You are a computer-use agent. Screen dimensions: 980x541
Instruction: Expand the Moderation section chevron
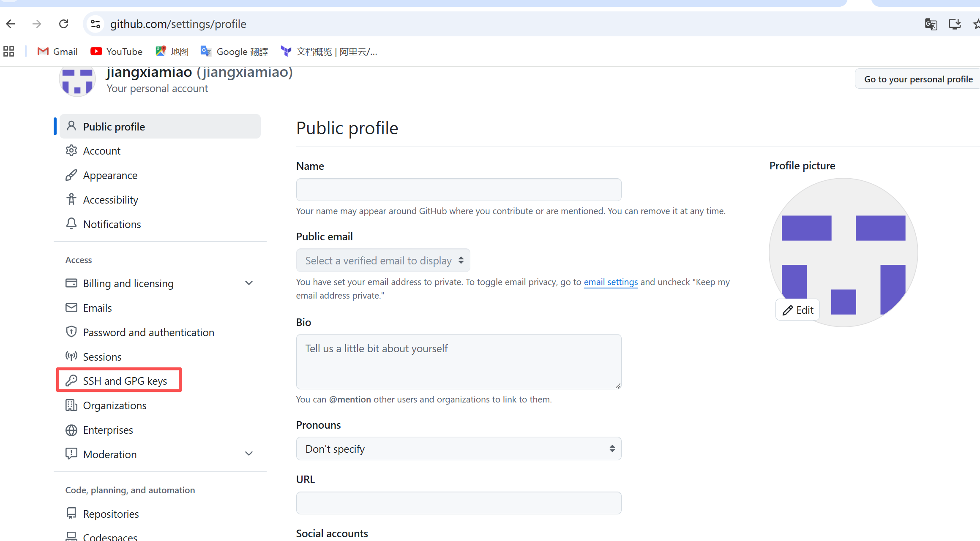(x=249, y=454)
